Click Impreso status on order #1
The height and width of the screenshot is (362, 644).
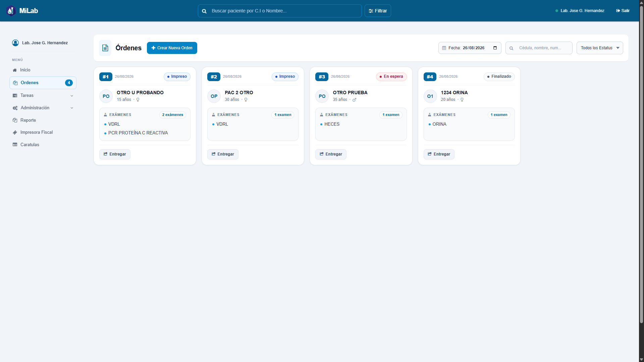point(177,77)
